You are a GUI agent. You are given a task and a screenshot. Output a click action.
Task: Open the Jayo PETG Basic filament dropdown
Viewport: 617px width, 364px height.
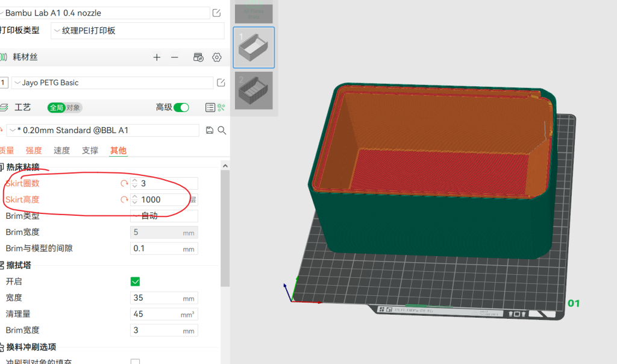[x=112, y=83]
